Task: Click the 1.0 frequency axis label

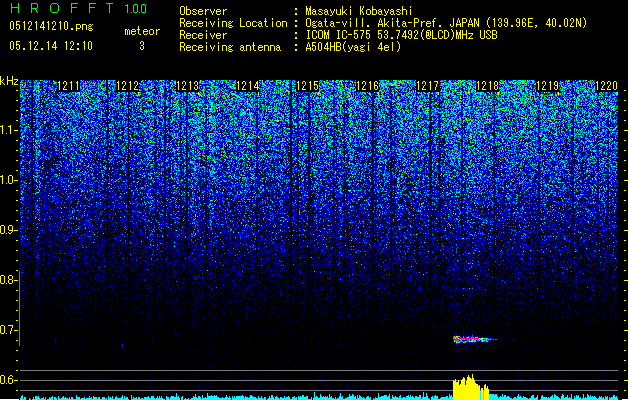Action: click(8, 180)
